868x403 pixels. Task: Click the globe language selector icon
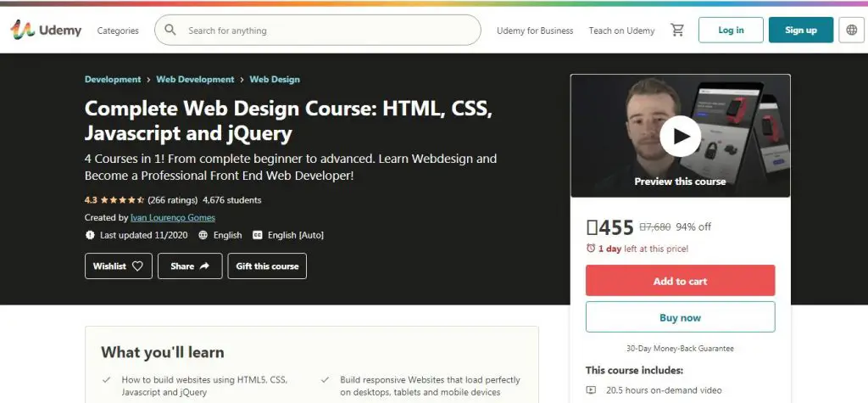coord(851,31)
